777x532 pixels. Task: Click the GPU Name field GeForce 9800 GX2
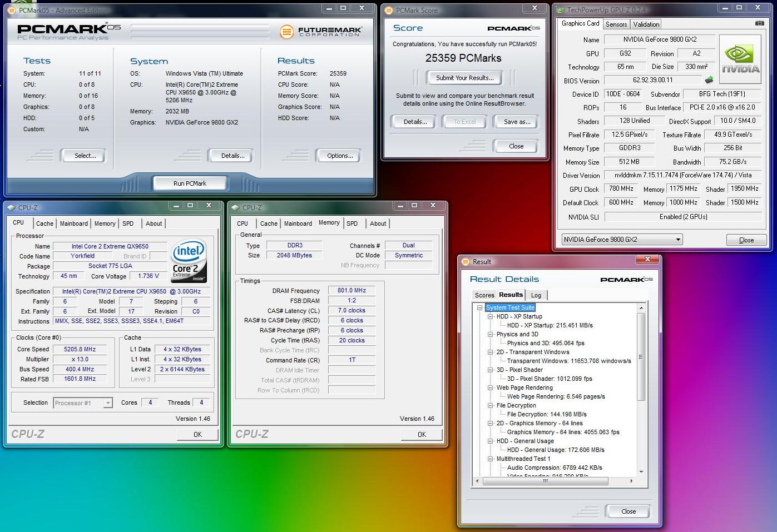coord(660,39)
